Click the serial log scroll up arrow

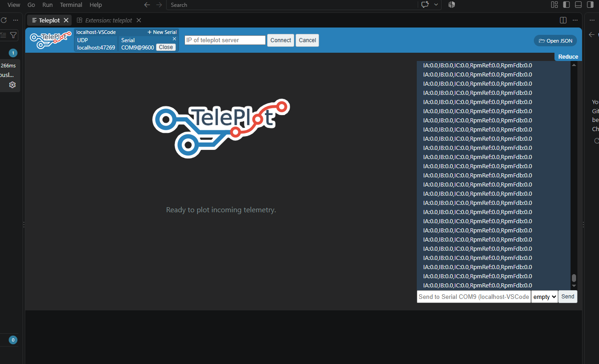pos(574,65)
